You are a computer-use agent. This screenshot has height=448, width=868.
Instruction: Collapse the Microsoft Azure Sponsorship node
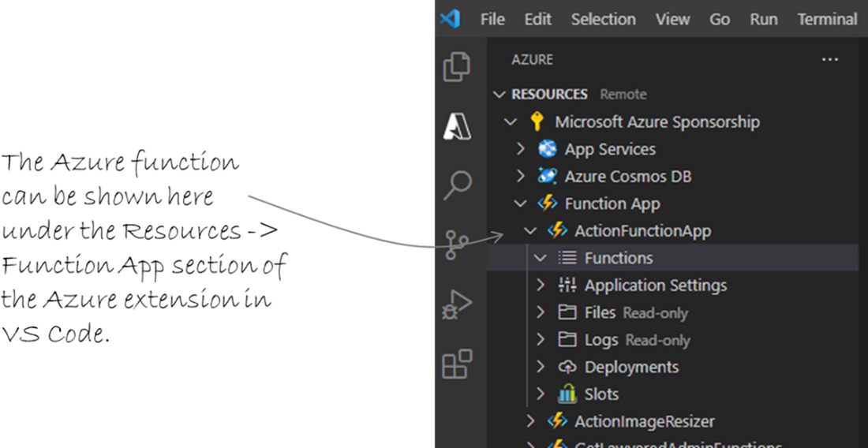511,121
